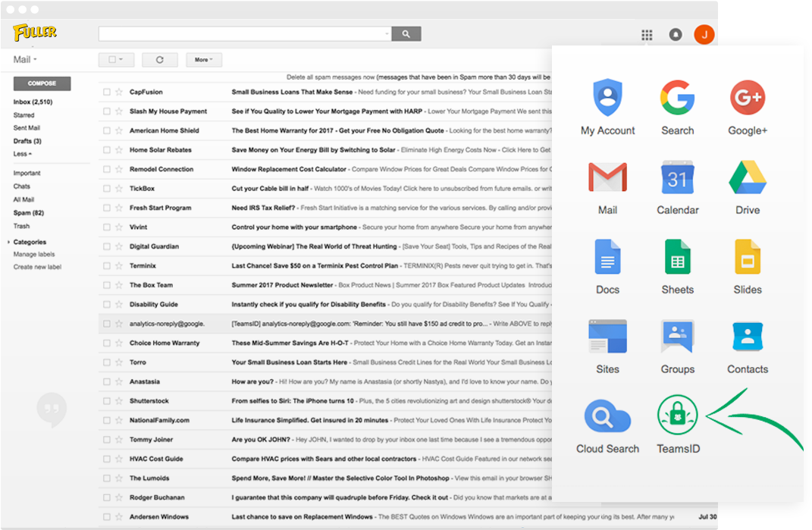812x530 pixels.
Task: Open the Drafts folder
Action: (x=27, y=141)
